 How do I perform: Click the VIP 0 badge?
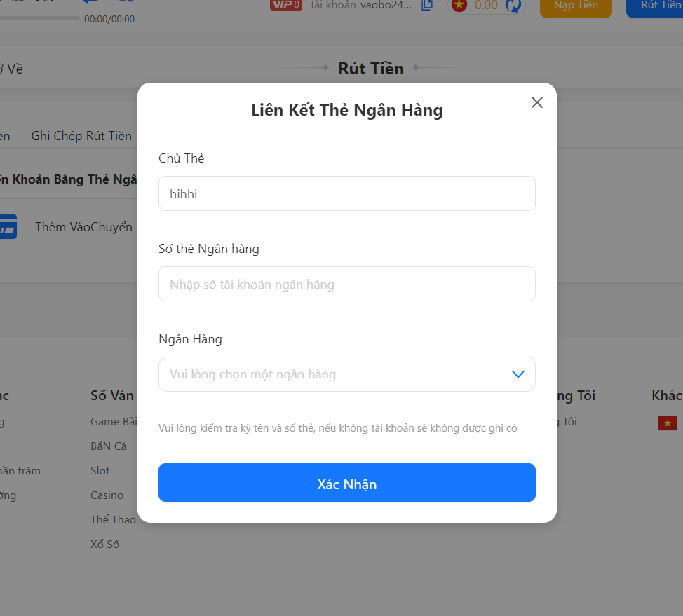(x=285, y=5)
